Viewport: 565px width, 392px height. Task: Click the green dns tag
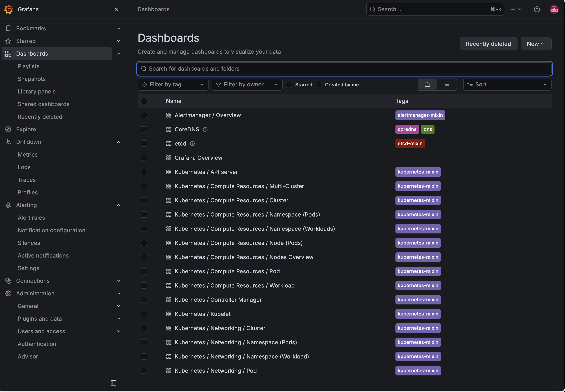point(428,129)
